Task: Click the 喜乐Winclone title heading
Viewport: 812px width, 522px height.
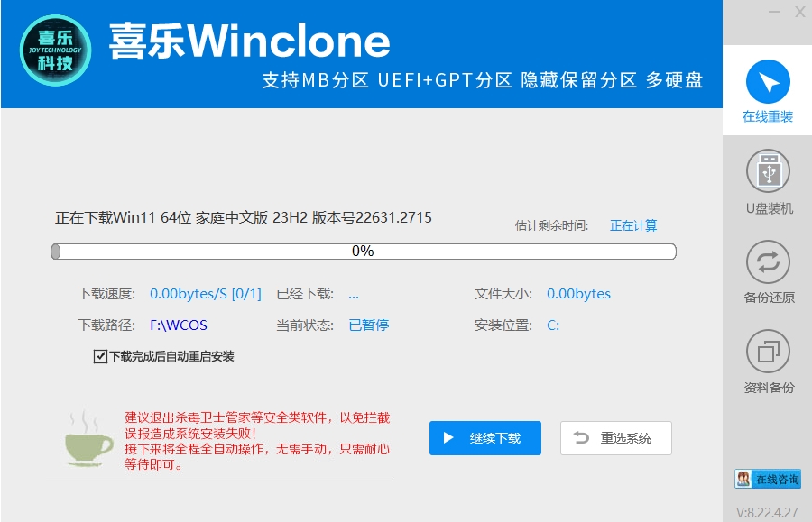Action: (x=250, y=41)
